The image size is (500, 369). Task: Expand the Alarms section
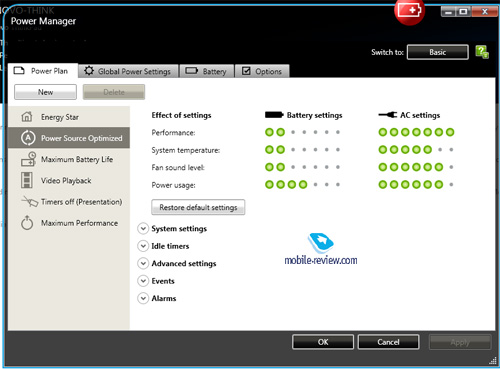pyautogui.click(x=143, y=298)
